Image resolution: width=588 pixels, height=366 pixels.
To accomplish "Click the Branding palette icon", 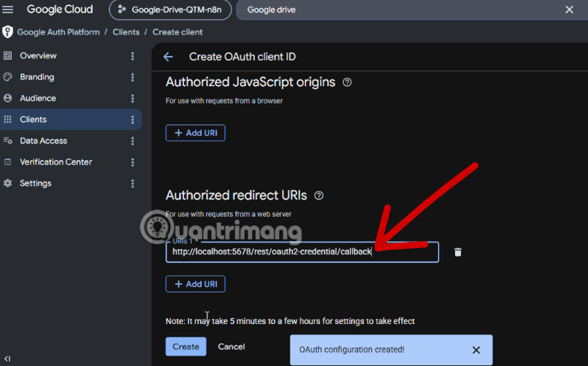I will (7, 77).
